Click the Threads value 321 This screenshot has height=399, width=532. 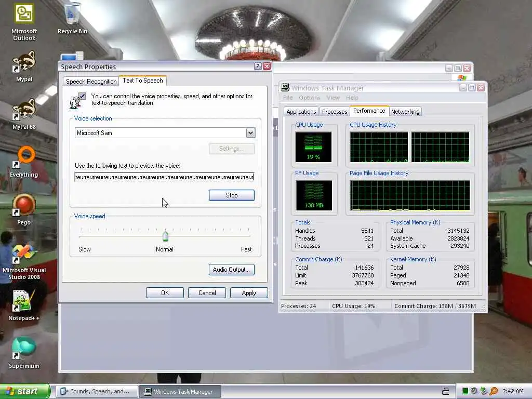369,238
